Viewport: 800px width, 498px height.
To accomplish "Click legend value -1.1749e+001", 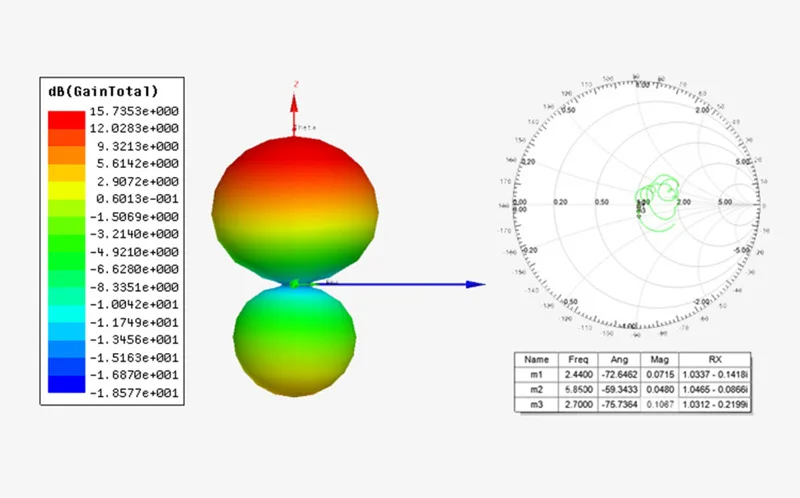I will click(x=134, y=322).
